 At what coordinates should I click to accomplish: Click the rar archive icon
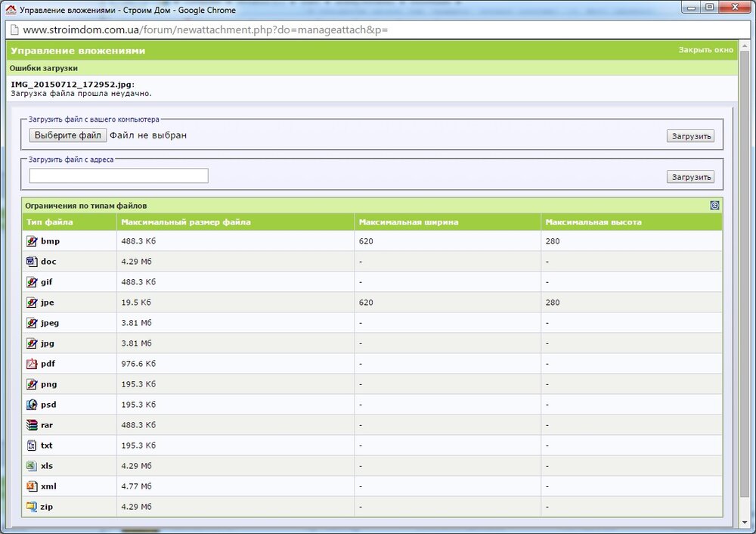tap(32, 425)
